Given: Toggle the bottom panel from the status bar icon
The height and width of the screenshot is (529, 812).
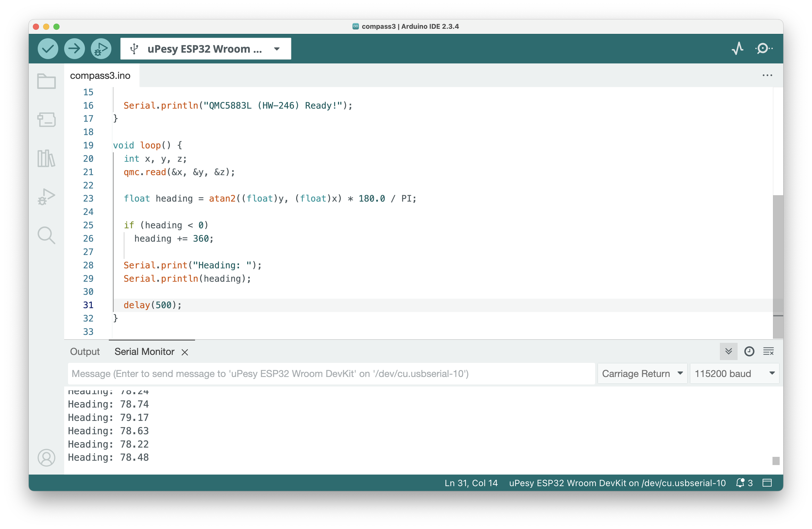Looking at the screenshot, I should (767, 483).
